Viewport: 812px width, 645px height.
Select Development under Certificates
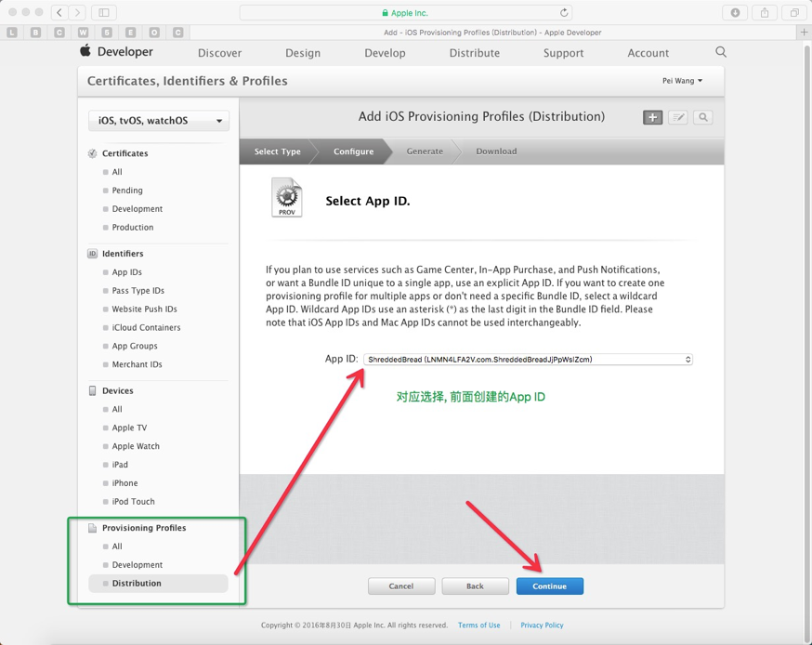tap(138, 209)
